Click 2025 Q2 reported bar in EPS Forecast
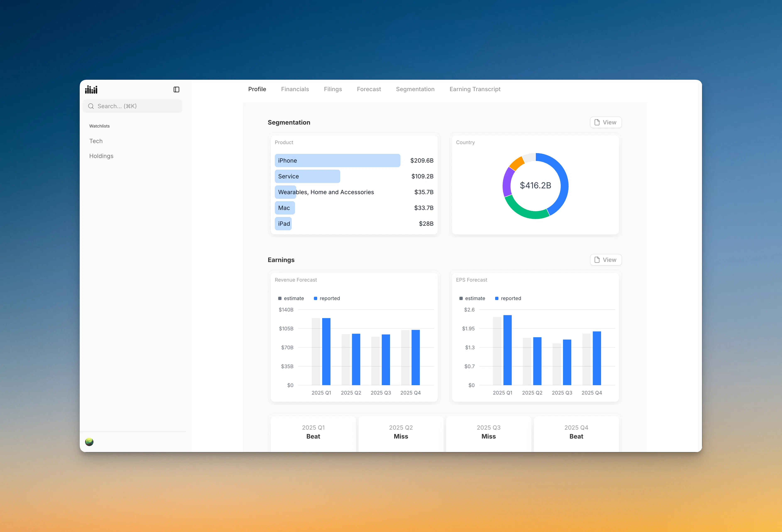The height and width of the screenshot is (532, 782). pos(537,361)
